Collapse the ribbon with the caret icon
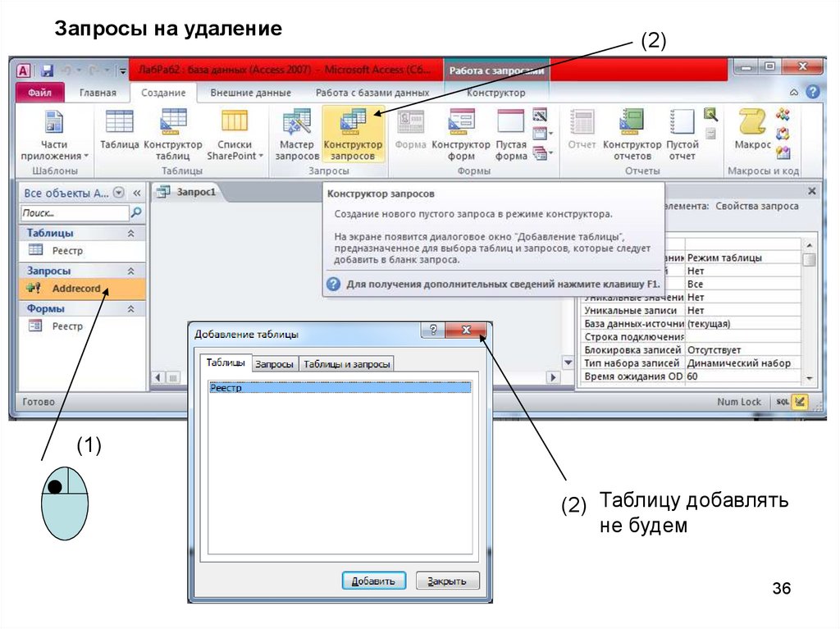This screenshot has width=840, height=629. coord(794,92)
